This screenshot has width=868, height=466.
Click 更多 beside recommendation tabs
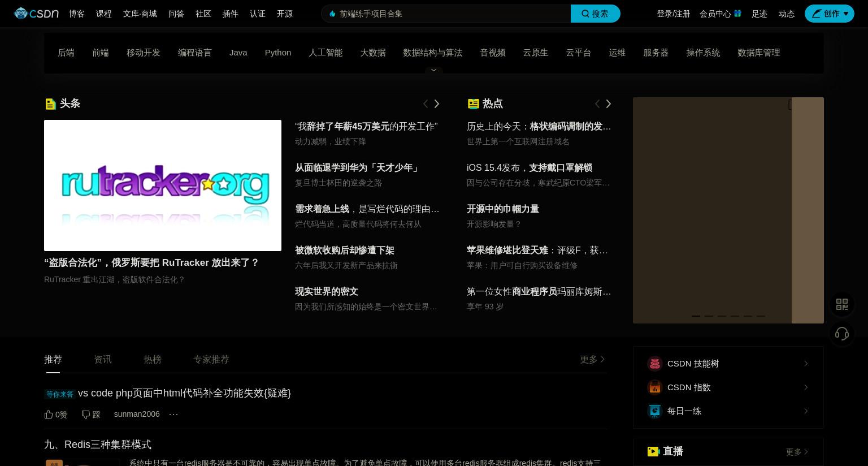(593, 359)
